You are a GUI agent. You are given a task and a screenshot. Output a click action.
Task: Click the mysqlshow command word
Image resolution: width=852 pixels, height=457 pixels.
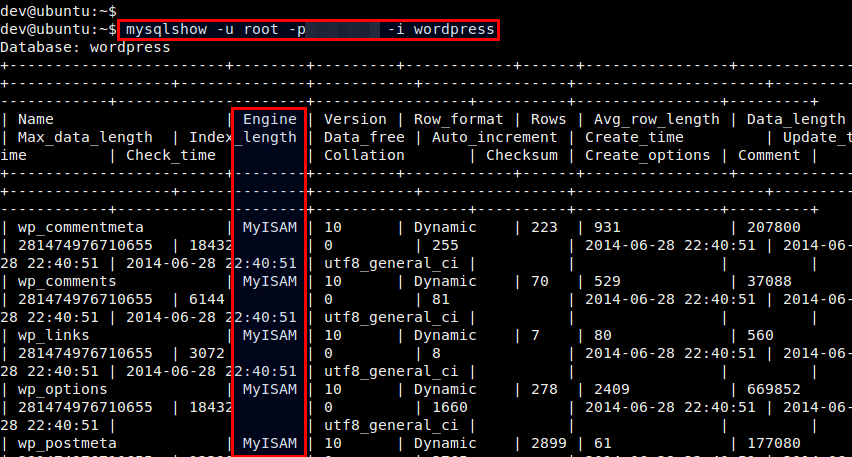coord(166,29)
